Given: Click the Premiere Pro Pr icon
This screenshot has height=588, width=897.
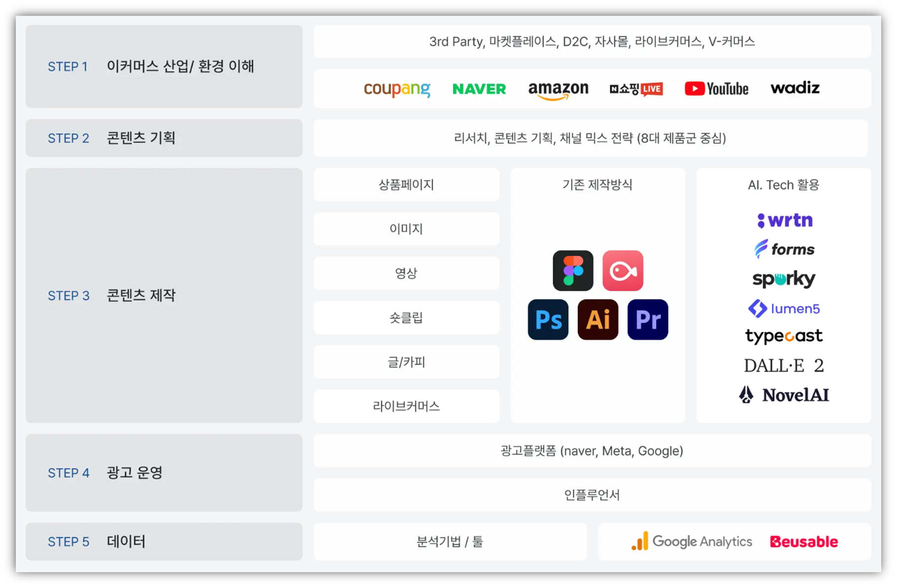Looking at the screenshot, I should coord(648,319).
